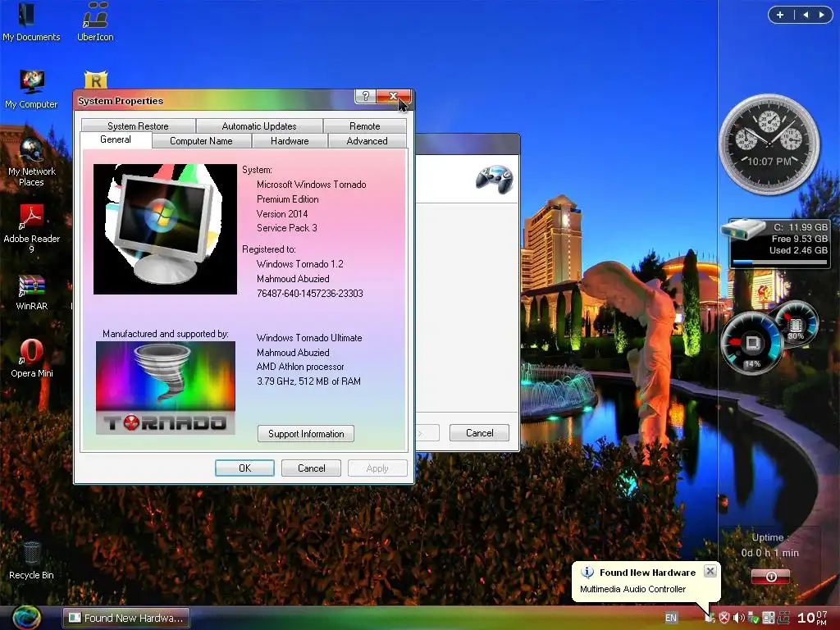Switch to the General tab
The image size is (840, 630).
(116, 139)
